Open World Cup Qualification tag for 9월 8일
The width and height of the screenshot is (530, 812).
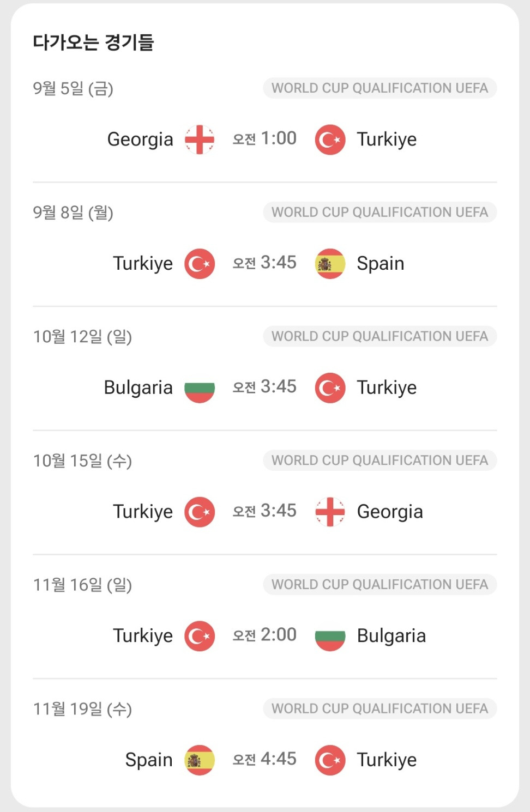(380, 212)
